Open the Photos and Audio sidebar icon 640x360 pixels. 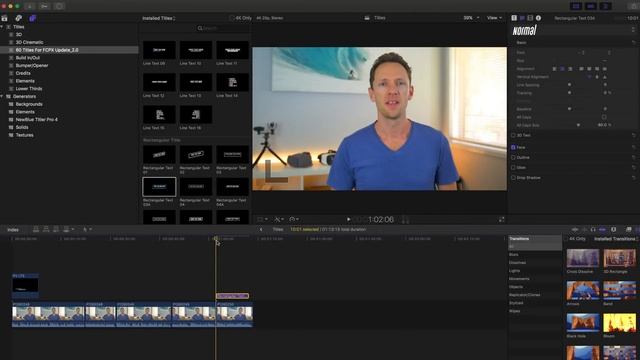[18, 18]
